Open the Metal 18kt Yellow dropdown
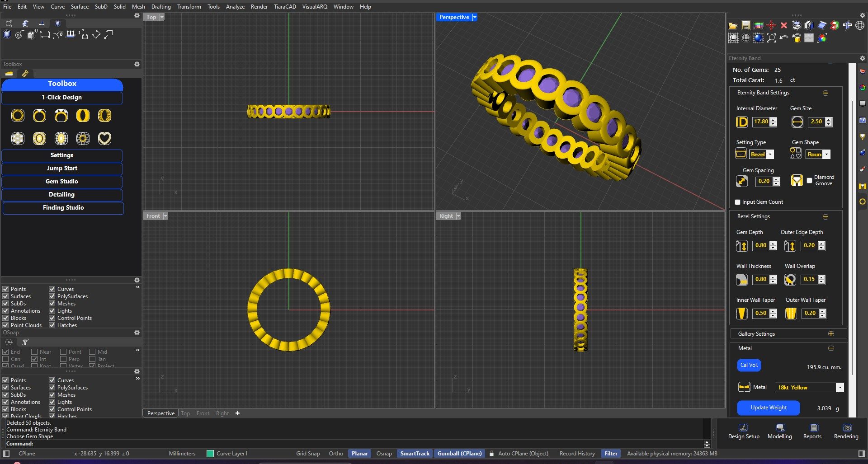The height and width of the screenshot is (464, 868). (840, 388)
